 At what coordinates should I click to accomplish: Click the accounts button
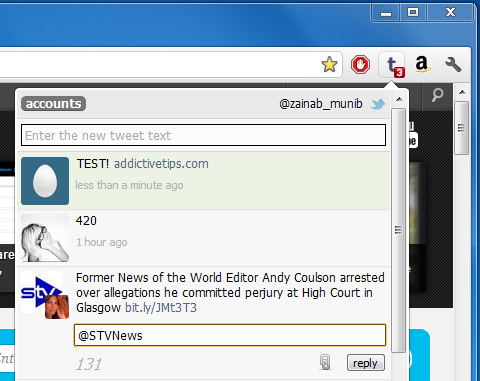coord(53,104)
